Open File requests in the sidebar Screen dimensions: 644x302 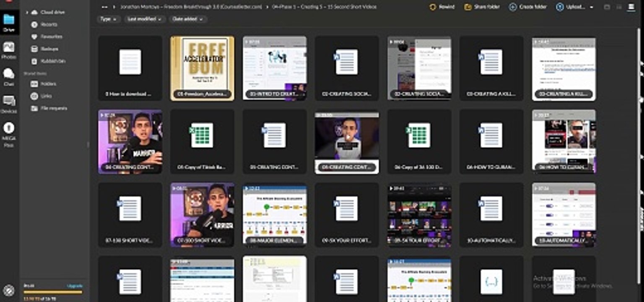(x=54, y=108)
